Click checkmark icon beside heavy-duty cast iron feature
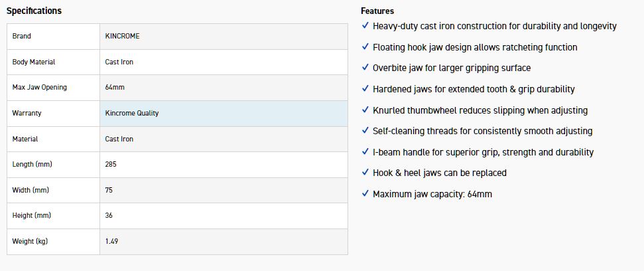This screenshot has height=271, width=644. tap(365, 26)
